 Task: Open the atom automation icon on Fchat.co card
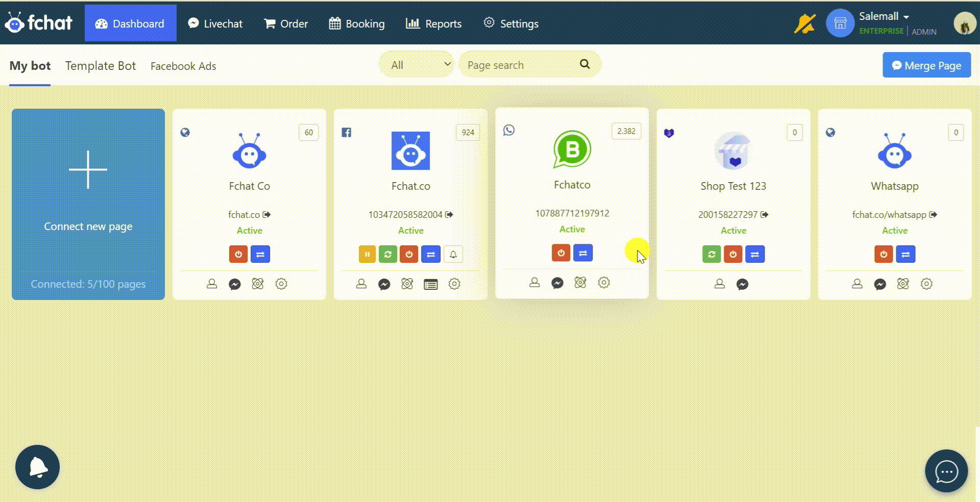[407, 284]
